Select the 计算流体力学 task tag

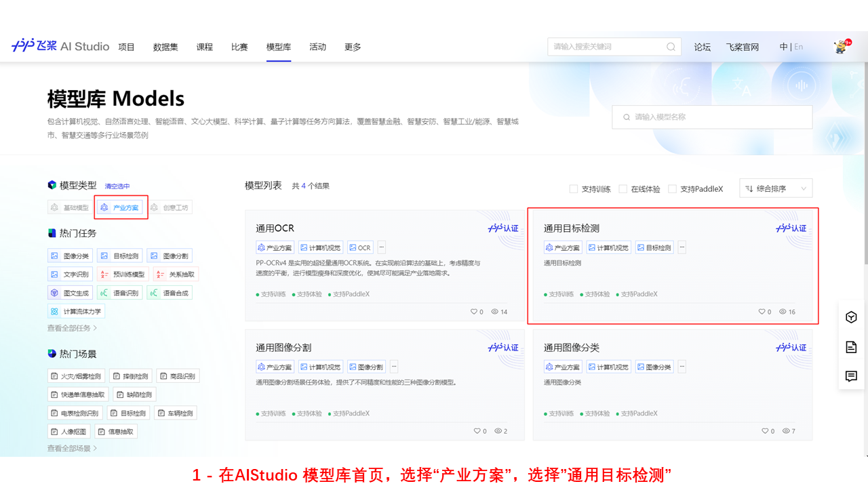pos(76,312)
